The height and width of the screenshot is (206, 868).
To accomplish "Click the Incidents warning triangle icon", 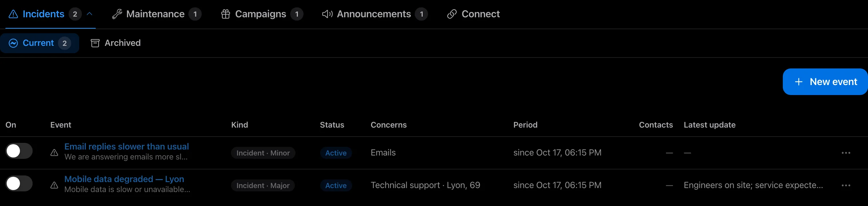I will tap(13, 14).
